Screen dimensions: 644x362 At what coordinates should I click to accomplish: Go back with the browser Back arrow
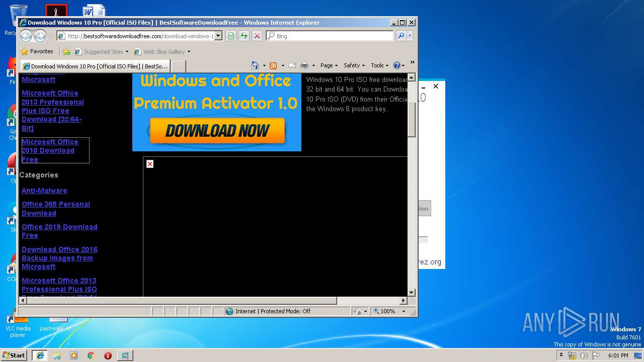[26, 36]
